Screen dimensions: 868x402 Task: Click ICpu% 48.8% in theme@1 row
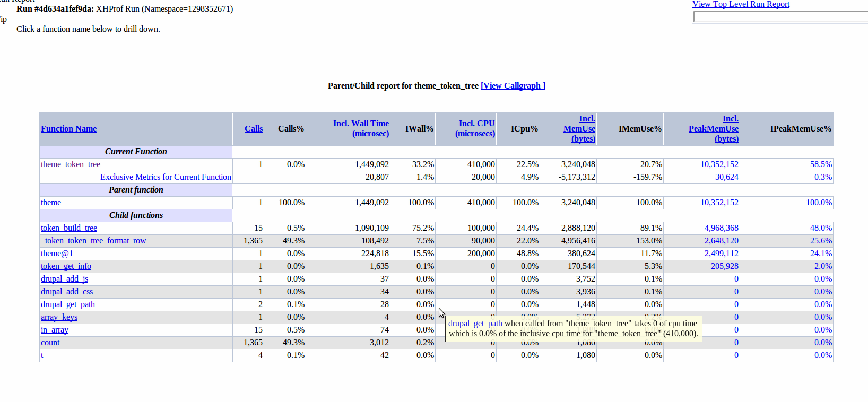[x=527, y=254]
